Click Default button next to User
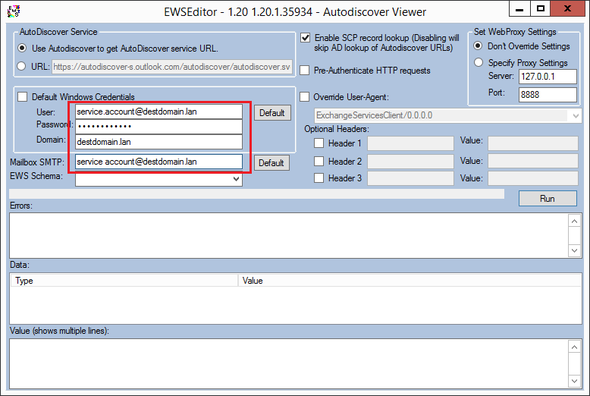The image size is (590, 396). (272, 113)
